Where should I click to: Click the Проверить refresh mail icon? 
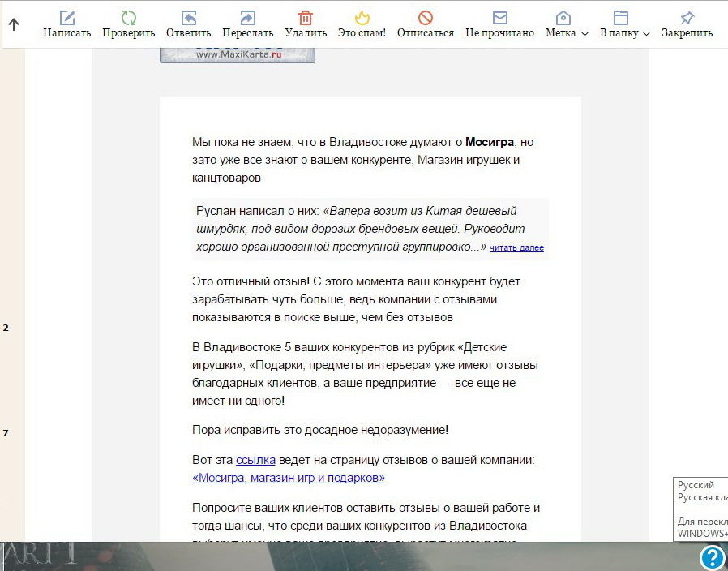(x=128, y=18)
